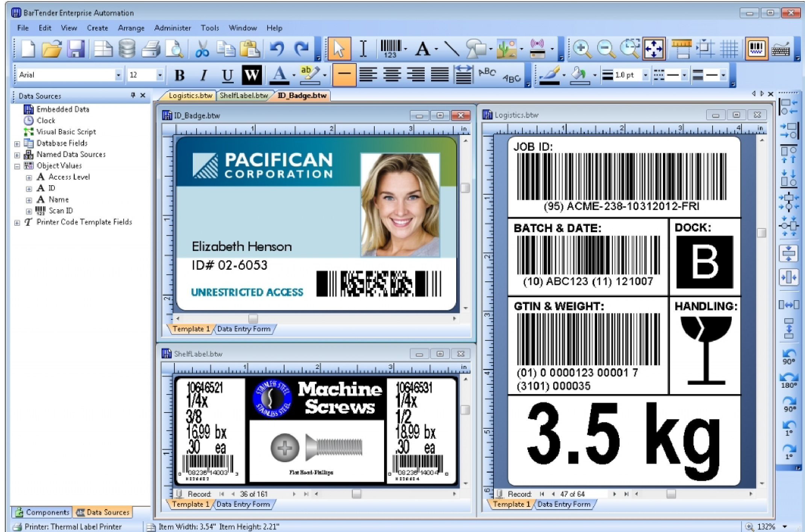
Task: Click the Elizabeth Henson photo on badge
Action: click(x=400, y=205)
